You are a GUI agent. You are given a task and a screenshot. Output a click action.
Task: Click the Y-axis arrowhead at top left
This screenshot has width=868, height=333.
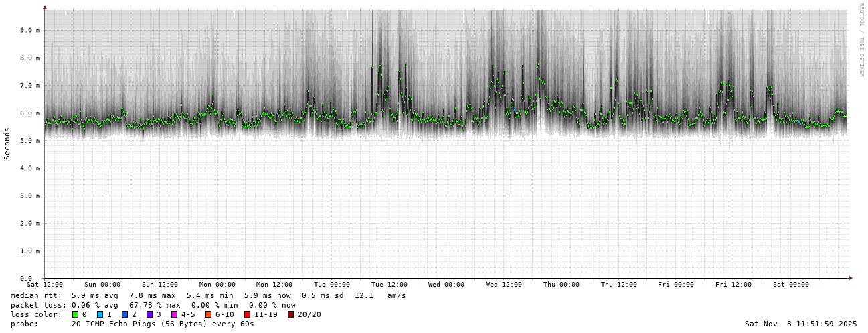pos(45,7)
